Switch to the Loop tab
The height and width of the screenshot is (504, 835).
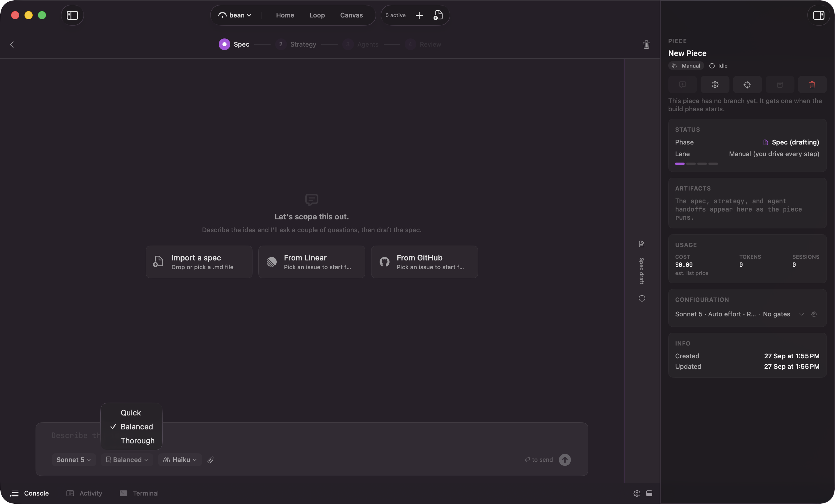point(317,15)
